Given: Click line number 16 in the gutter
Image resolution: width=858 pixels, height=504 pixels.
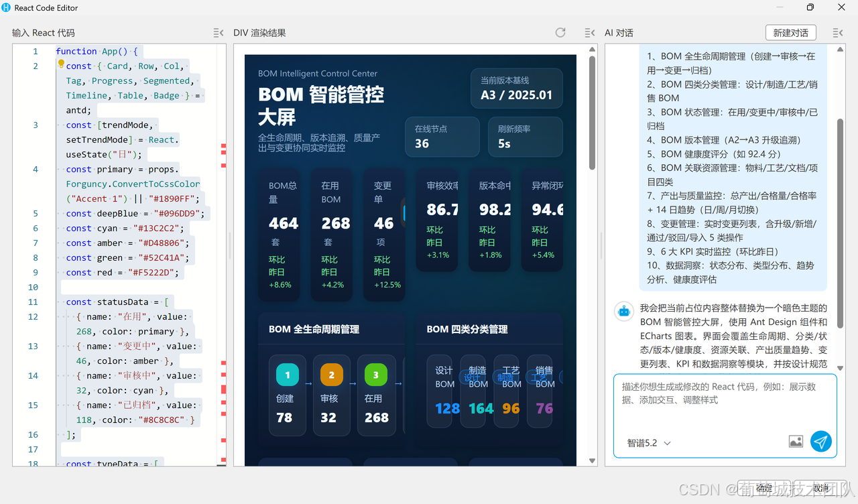Looking at the screenshot, I should point(33,434).
